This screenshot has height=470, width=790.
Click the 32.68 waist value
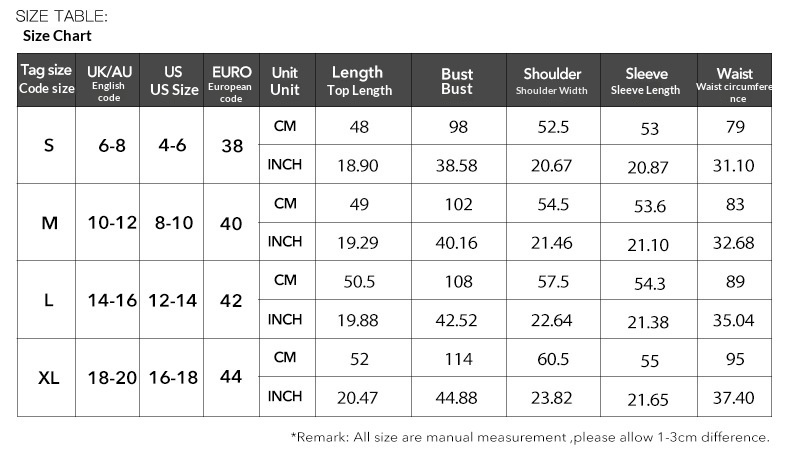pos(733,242)
